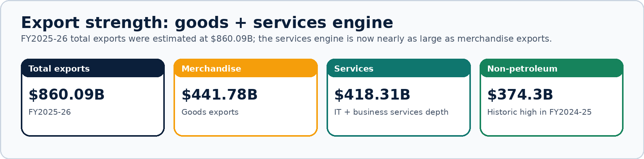
Task: Select the Goods exports caption
Action: tap(210, 112)
